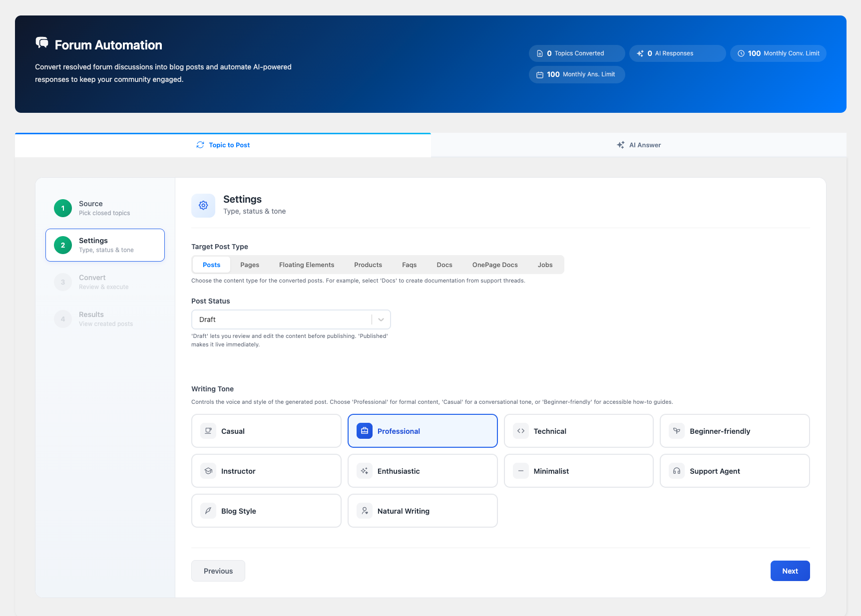Choose the Technical writing tone

(x=579, y=431)
